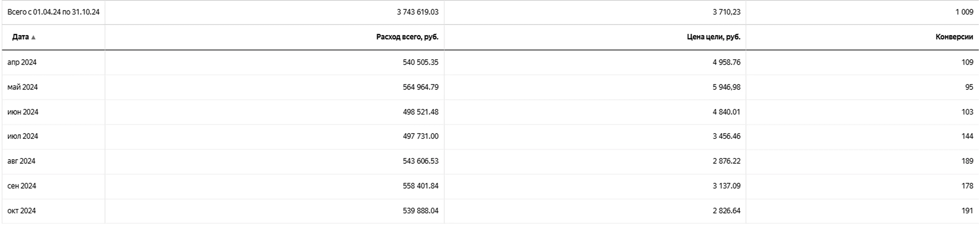This screenshot has width=980, height=226.
Task: Select the апр 2024 row date
Action: pos(22,62)
